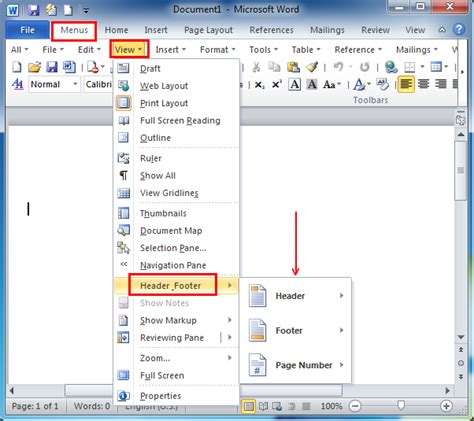Click the Zoom Out minus button
The image size is (474, 421).
pyautogui.click(x=355, y=406)
